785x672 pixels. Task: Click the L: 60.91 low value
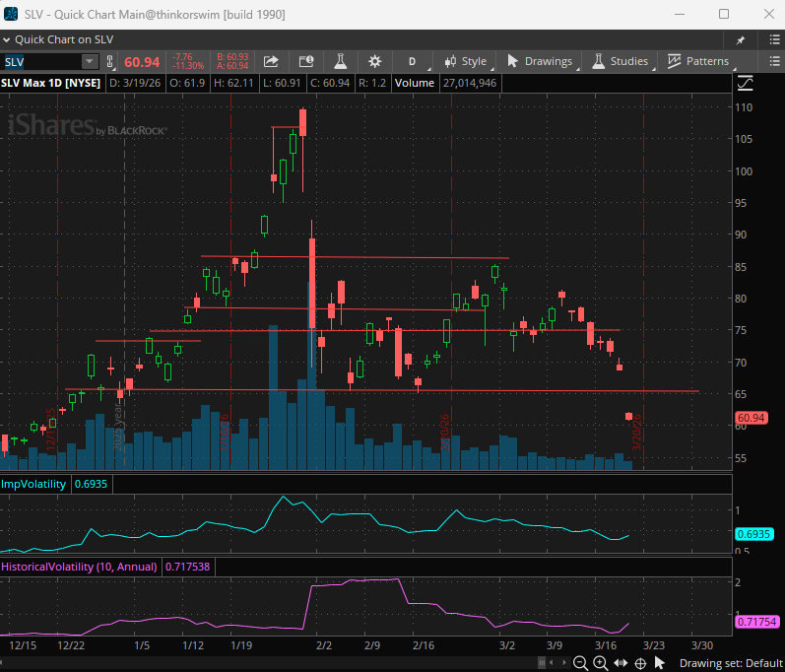click(x=282, y=83)
